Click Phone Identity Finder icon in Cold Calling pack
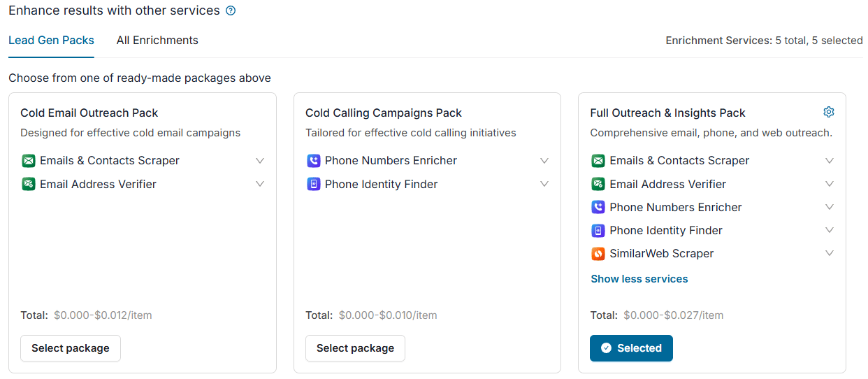Viewport: 868px width, 379px height. [314, 185]
